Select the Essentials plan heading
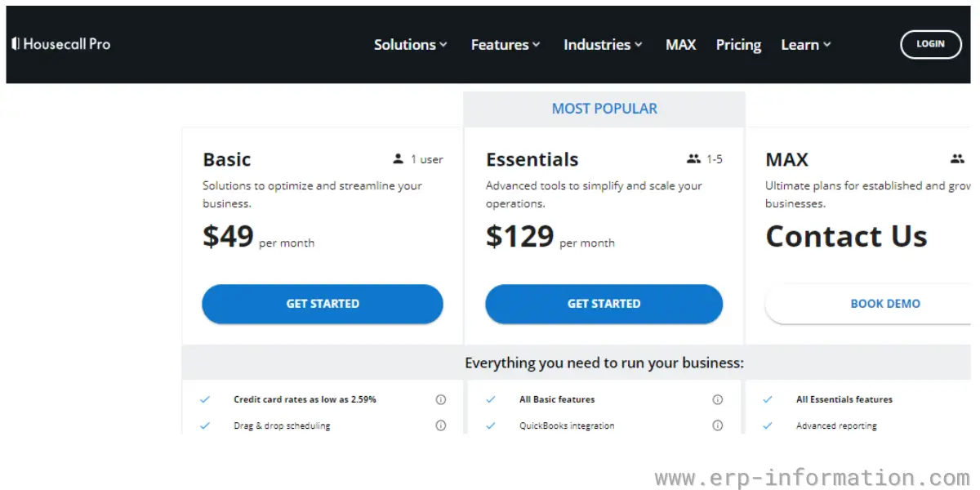The height and width of the screenshot is (490, 980). (532, 159)
